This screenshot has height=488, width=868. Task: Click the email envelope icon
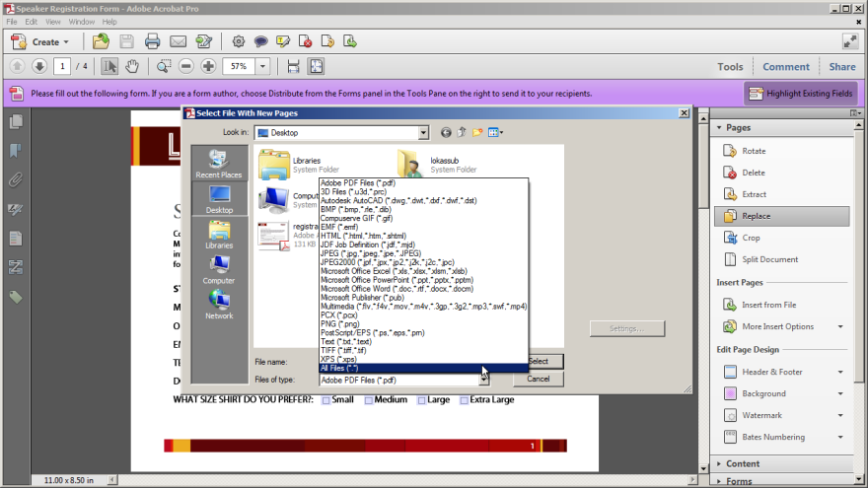pos(178,41)
